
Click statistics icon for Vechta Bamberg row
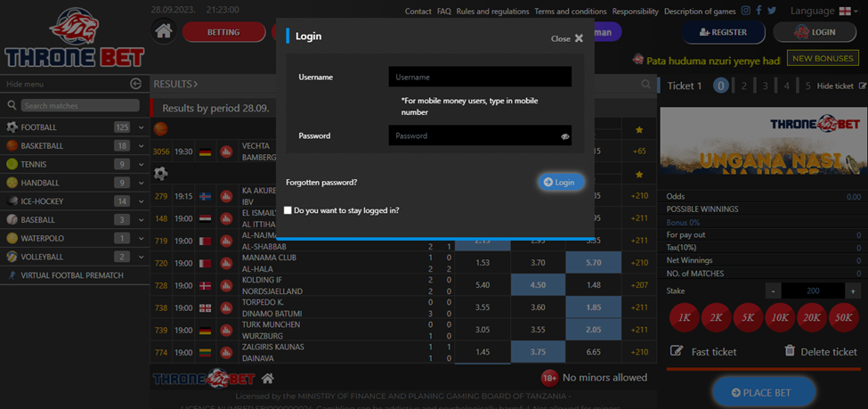[226, 151]
